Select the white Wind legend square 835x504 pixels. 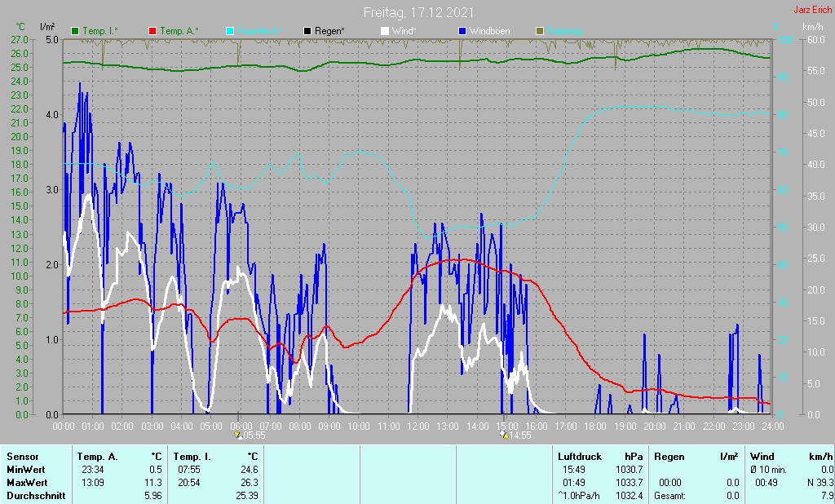pos(385,31)
